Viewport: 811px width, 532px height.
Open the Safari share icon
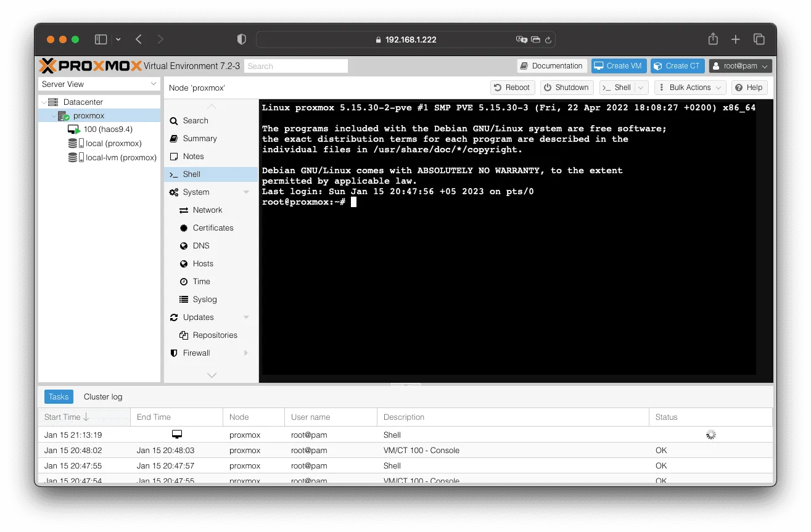pyautogui.click(x=713, y=39)
